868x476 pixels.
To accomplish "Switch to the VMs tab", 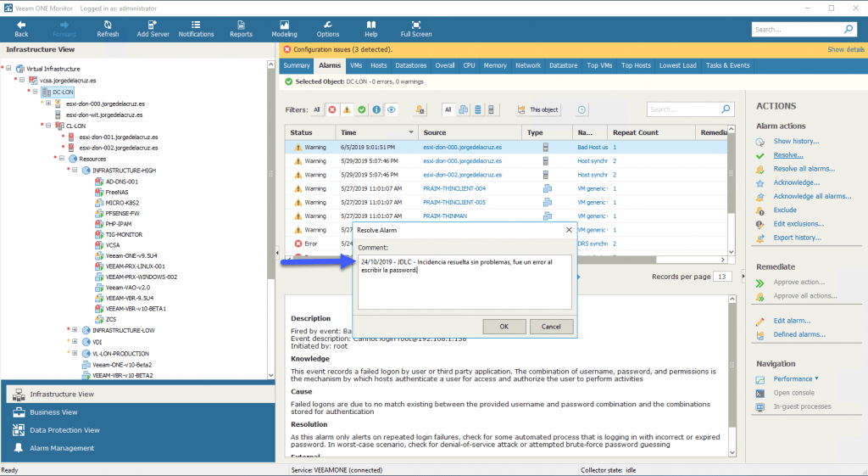I will point(356,65).
